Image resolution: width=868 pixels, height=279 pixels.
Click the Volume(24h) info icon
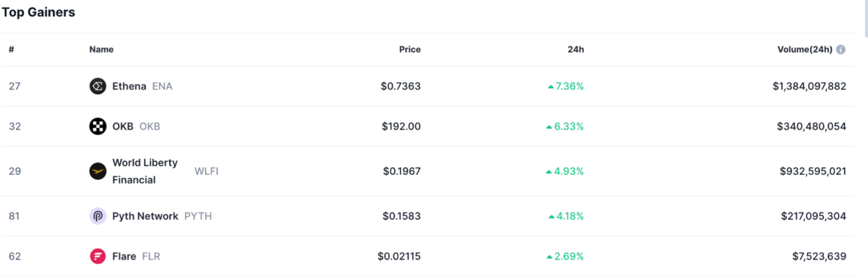point(841,50)
